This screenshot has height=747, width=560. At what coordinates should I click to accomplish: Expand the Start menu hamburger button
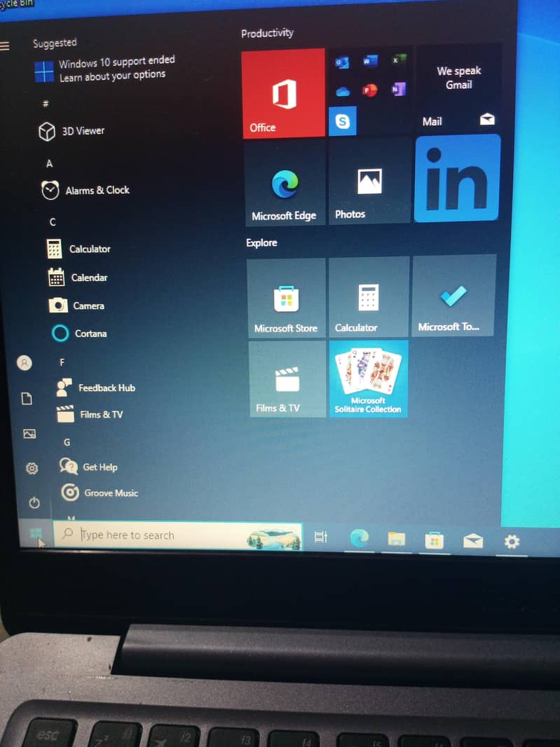tap(5, 46)
